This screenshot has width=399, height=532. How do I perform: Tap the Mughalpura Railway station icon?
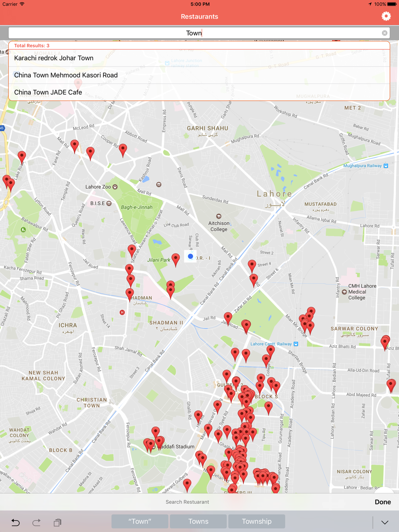click(x=386, y=166)
